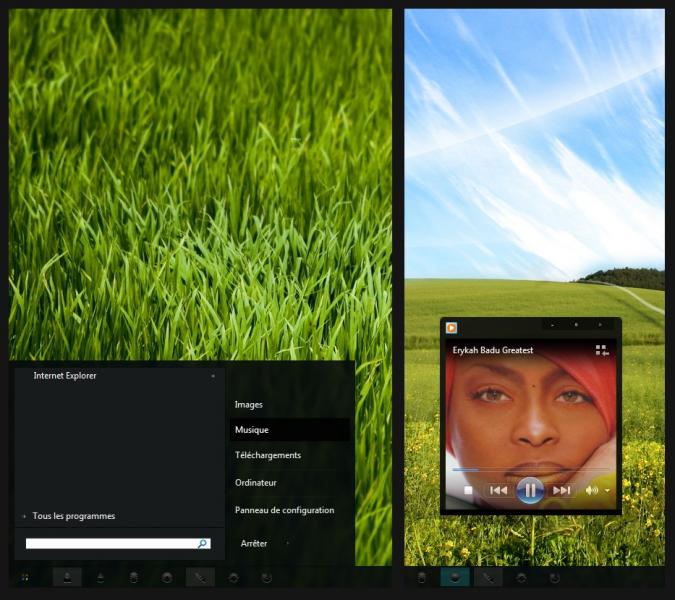Minimize the media player window

(x=553, y=325)
